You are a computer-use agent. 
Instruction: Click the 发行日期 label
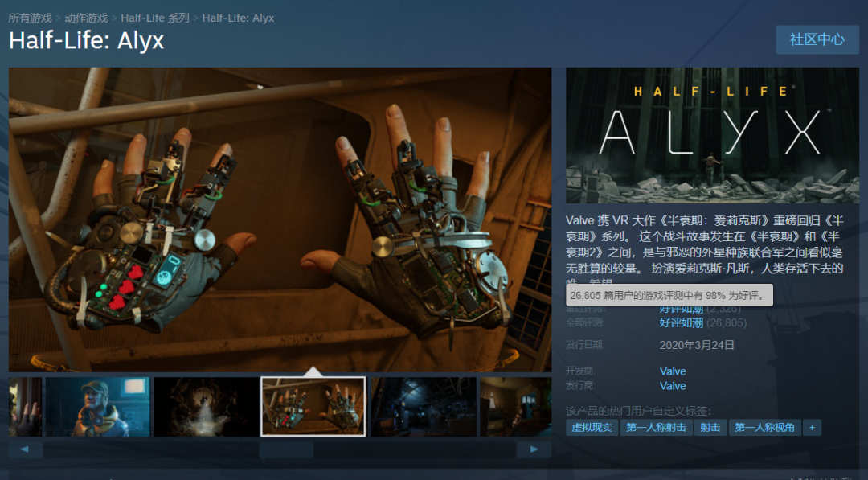coord(584,345)
